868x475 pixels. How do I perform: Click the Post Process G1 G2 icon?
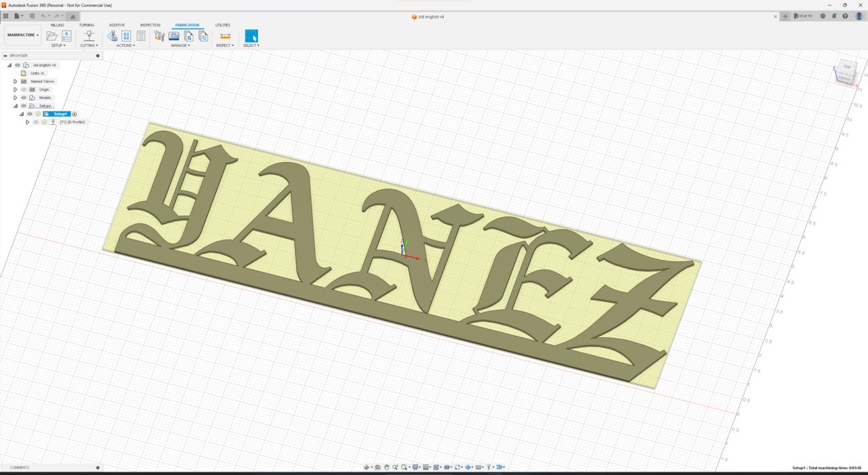(x=126, y=36)
